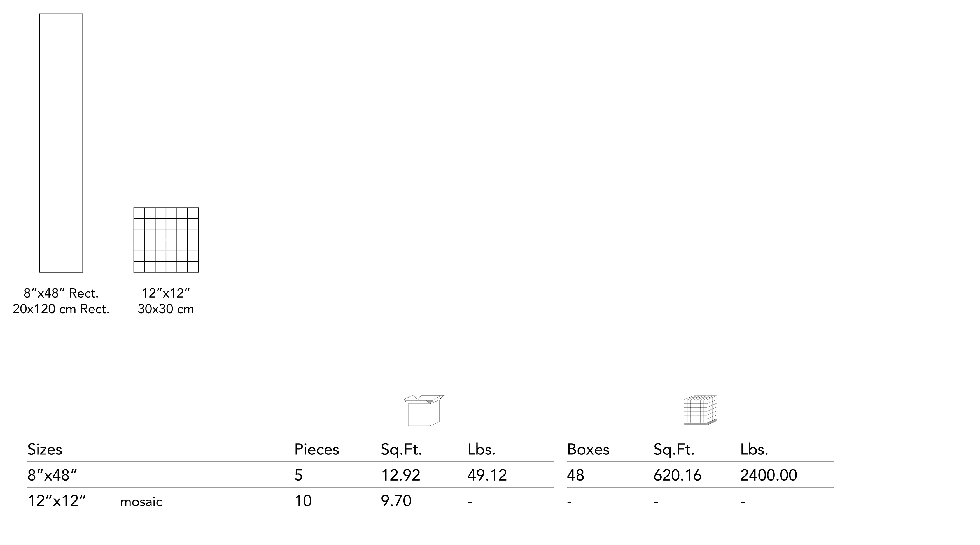Click the 'mosaic' label in table

[x=141, y=502]
